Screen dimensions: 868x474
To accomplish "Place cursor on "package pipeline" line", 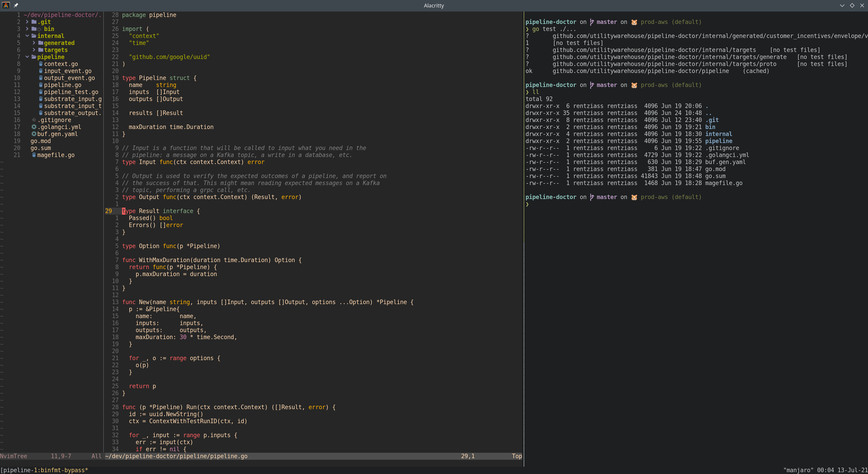I will [149, 15].
